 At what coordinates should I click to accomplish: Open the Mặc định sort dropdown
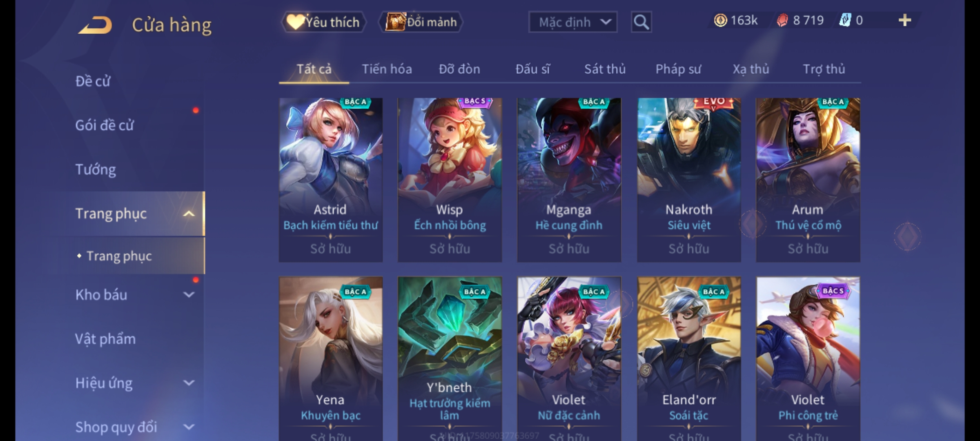[573, 22]
